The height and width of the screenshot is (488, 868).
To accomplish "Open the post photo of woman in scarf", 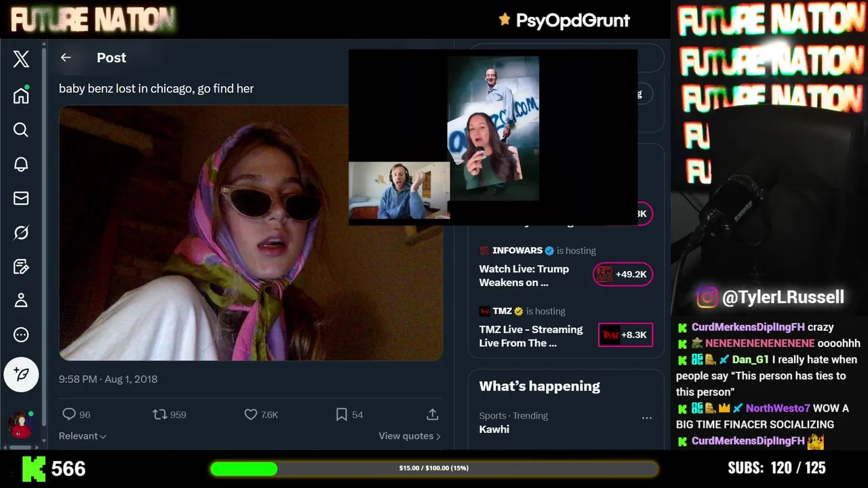I will click(x=251, y=232).
